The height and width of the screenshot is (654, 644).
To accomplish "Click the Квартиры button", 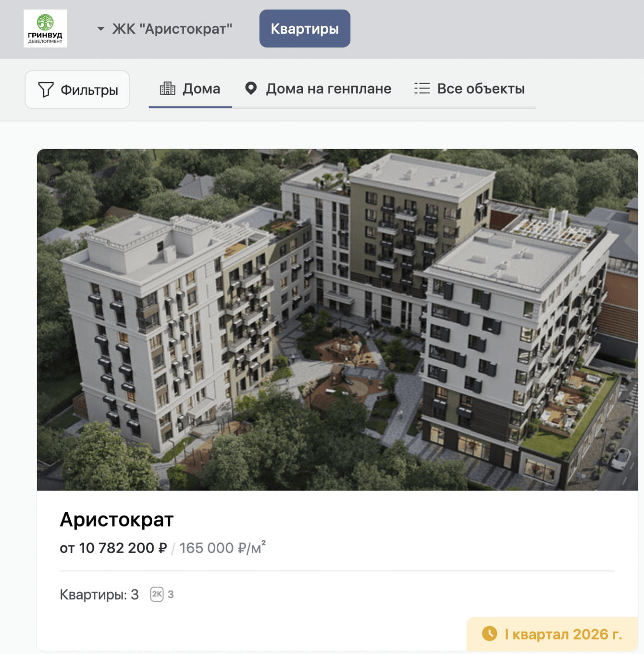I will coord(305,28).
